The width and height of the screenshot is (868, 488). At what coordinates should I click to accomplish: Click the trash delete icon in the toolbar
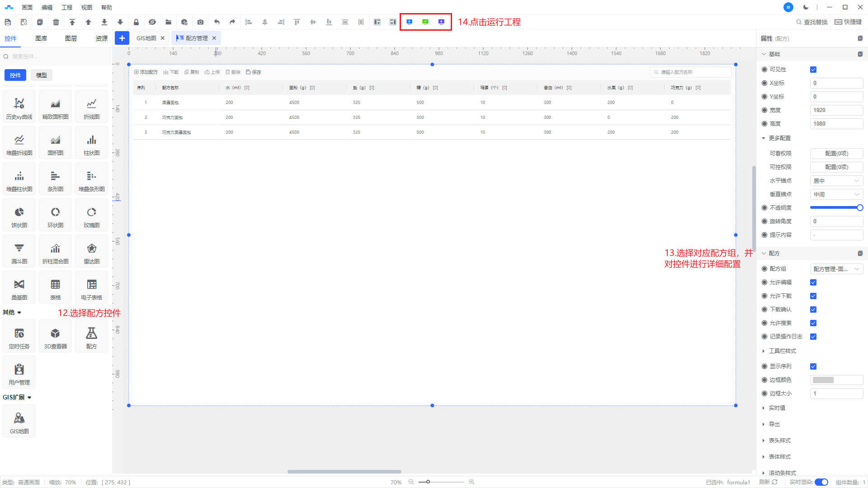(x=56, y=22)
